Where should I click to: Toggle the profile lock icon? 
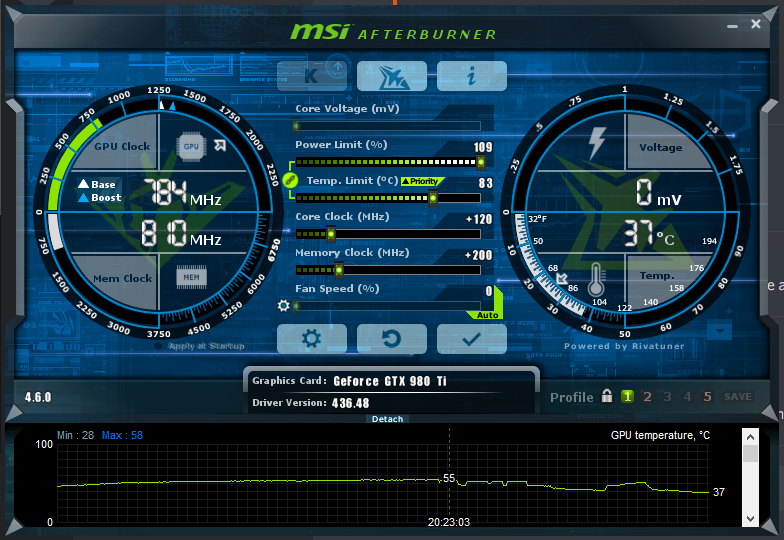pos(606,396)
